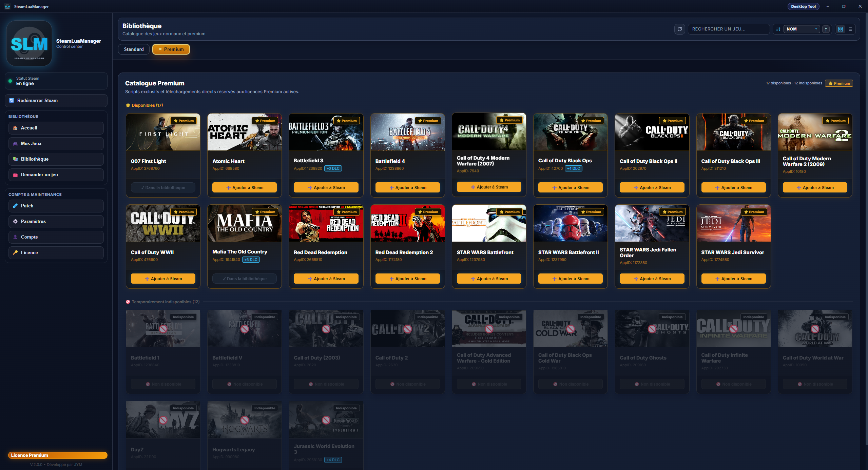Click Ajouter à Steam for Battlefield 3
This screenshot has height=470, width=868.
coord(326,188)
